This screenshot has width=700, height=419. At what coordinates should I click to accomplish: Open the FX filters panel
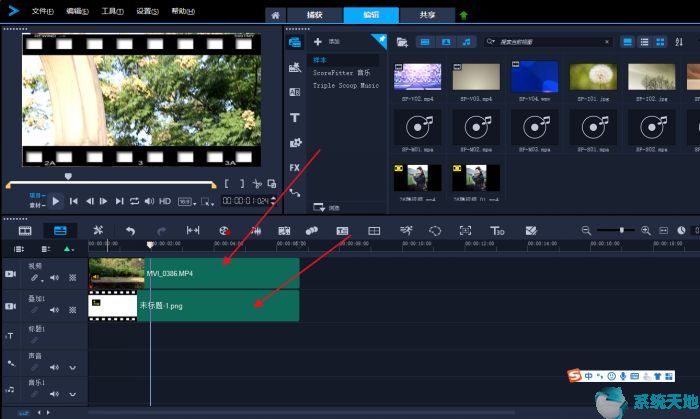coord(295,168)
